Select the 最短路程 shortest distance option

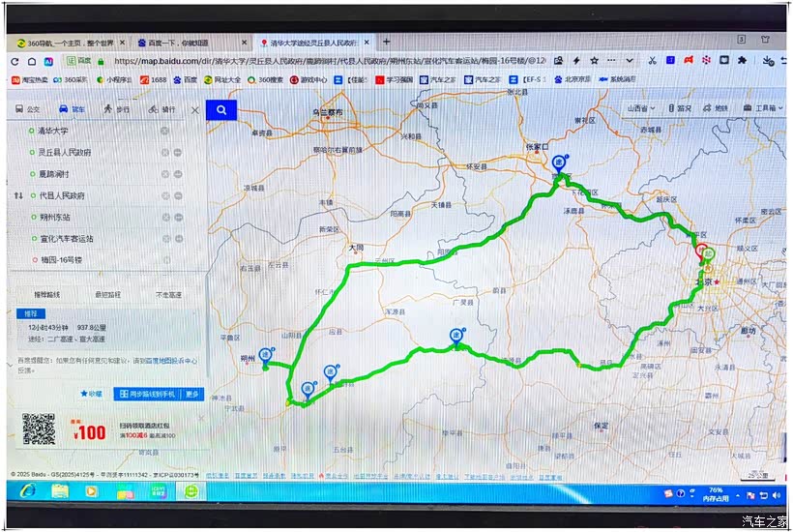[x=107, y=294]
